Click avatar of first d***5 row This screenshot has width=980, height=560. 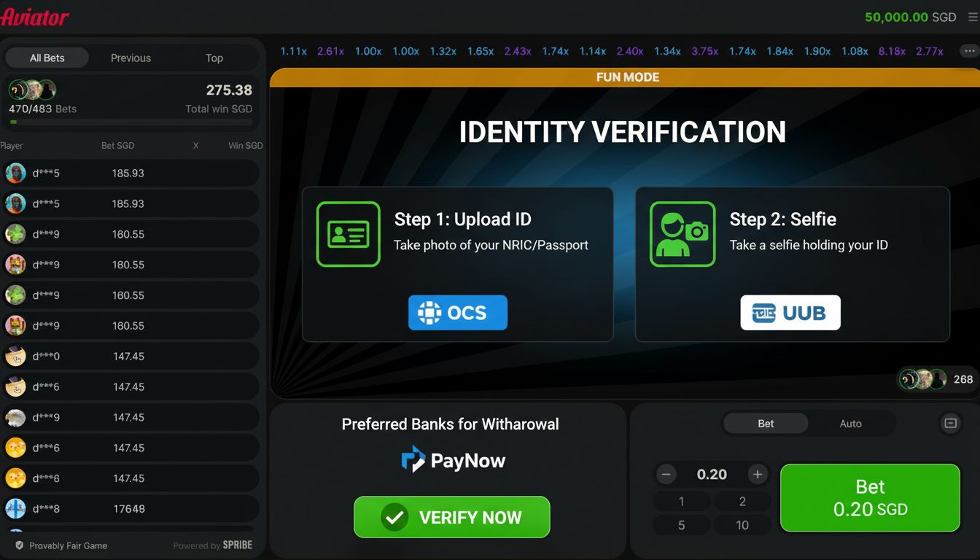[15, 173]
